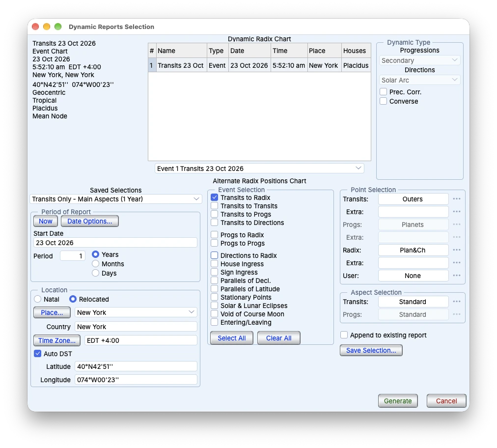The image size is (497, 448).
Task: Enable Void of Course Moon
Action: [215, 313]
